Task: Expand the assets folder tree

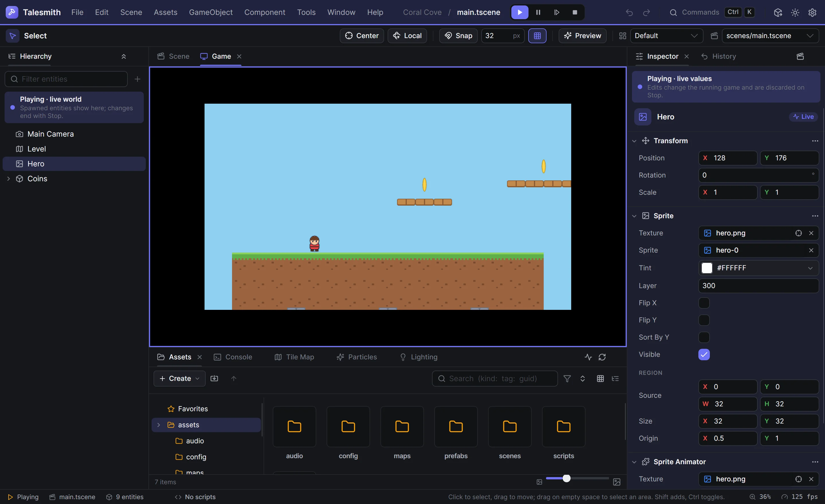Action: click(159, 425)
